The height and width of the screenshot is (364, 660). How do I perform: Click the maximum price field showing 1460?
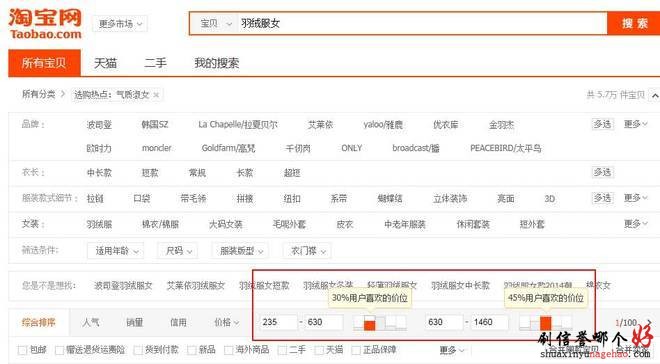(489, 322)
